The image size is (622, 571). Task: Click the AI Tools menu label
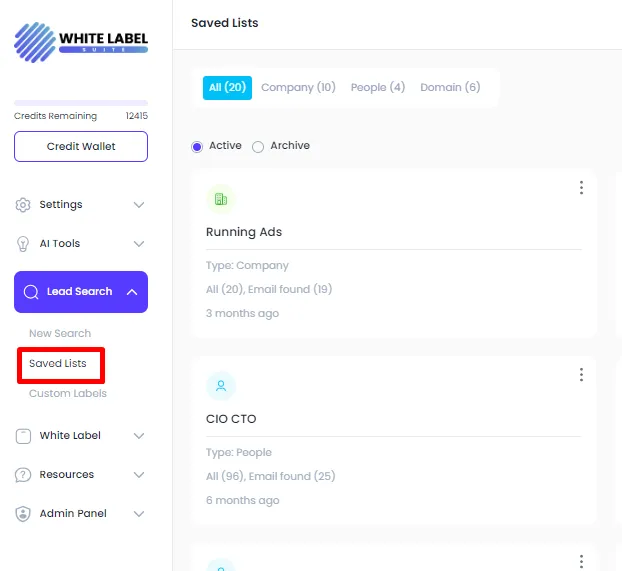(60, 244)
